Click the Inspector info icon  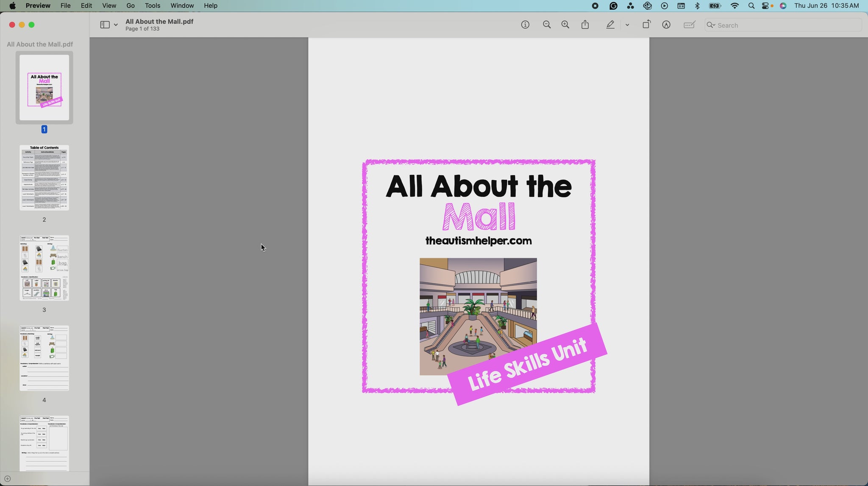(x=525, y=25)
